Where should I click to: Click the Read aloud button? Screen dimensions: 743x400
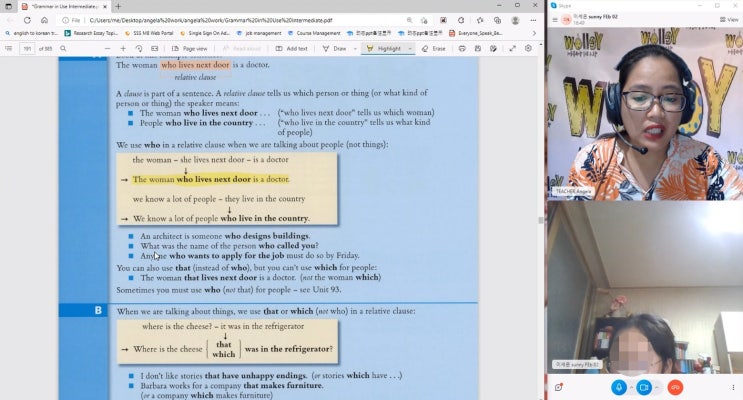point(242,48)
